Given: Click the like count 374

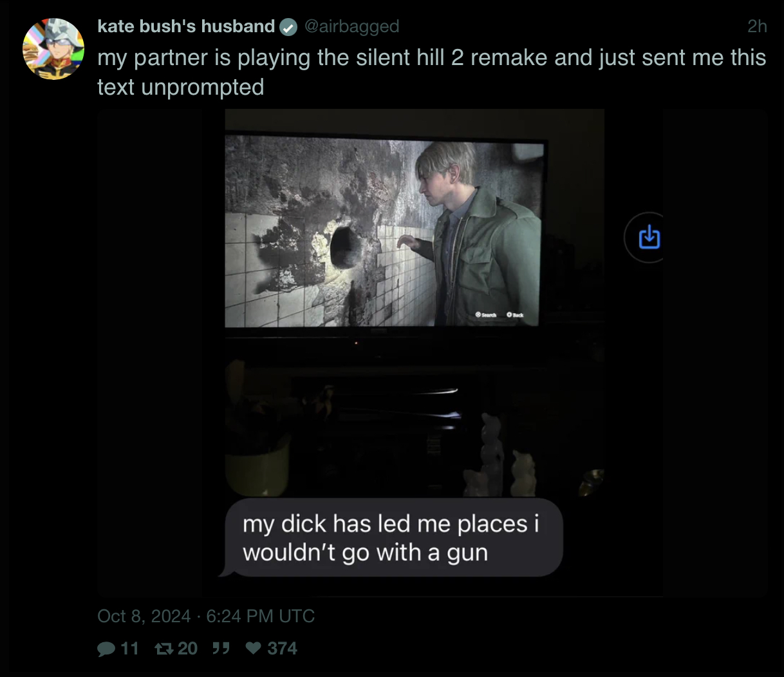Looking at the screenshot, I should (x=282, y=649).
